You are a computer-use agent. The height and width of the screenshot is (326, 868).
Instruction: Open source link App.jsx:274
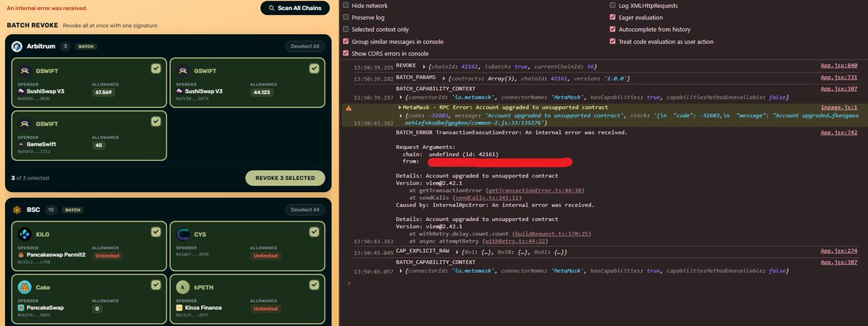839,251
